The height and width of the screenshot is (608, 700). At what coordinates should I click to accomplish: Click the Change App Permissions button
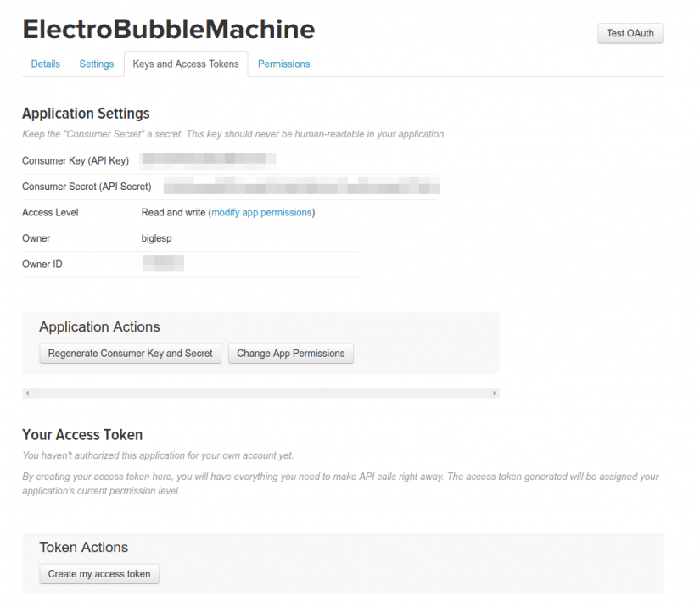290,354
